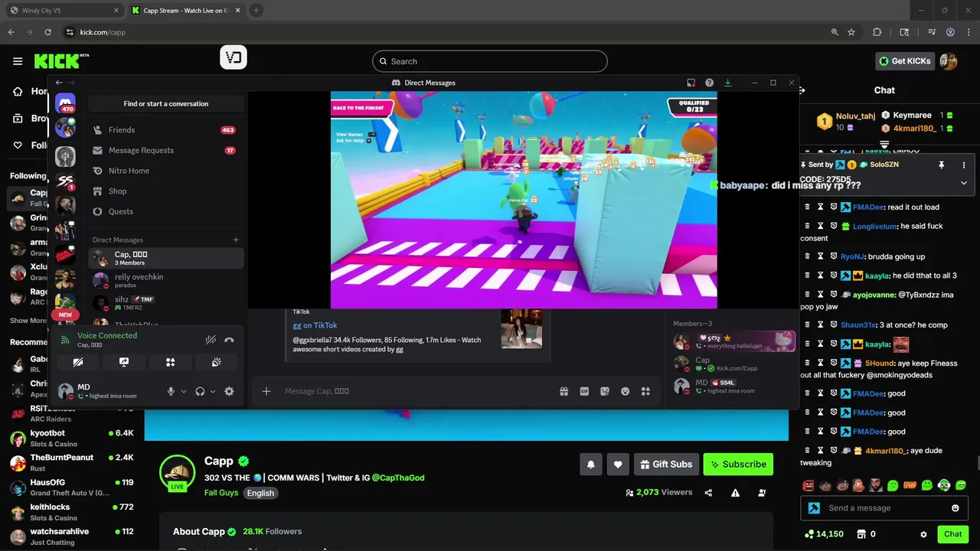Open the Kick profile avatar menu
This screenshot has width=980, height=551.
click(949, 61)
